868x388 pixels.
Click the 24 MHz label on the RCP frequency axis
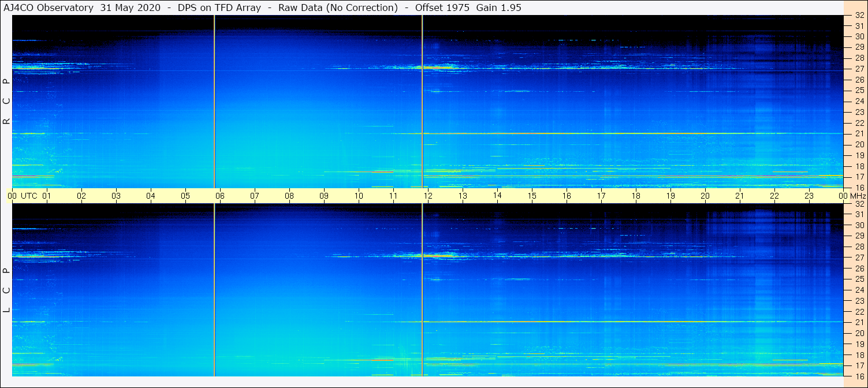pos(859,102)
